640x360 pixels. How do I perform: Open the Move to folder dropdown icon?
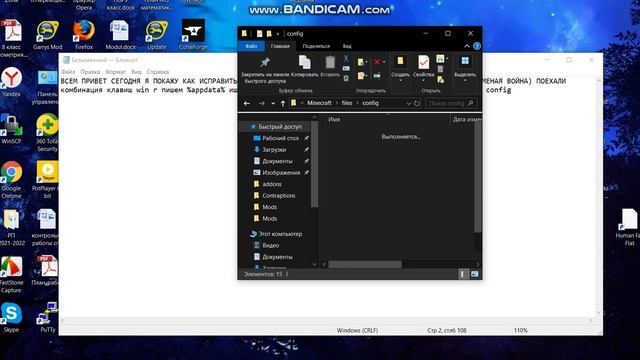pyautogui.click(x=362, y=62)
